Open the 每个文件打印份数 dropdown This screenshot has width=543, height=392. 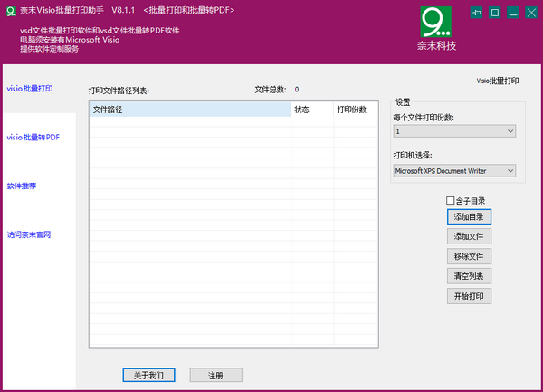(x=454, y=132)
